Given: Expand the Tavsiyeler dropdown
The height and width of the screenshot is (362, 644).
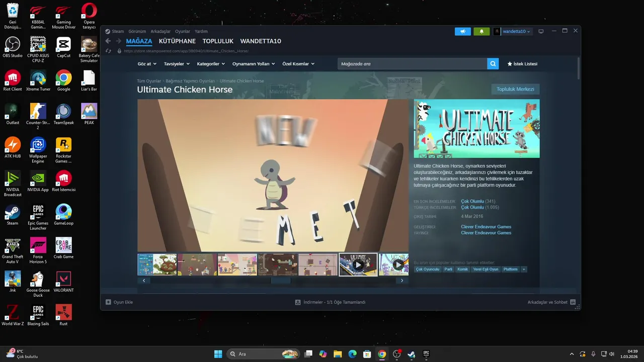Looking at the screenshot, I should click(x=177, y=64).
